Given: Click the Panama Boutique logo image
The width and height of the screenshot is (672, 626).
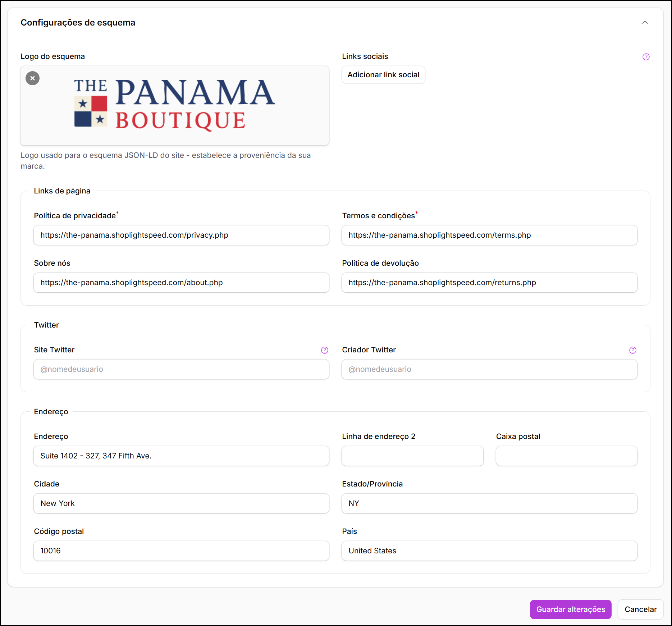Looking at the screenshot, I should click(x=175, y=105).
